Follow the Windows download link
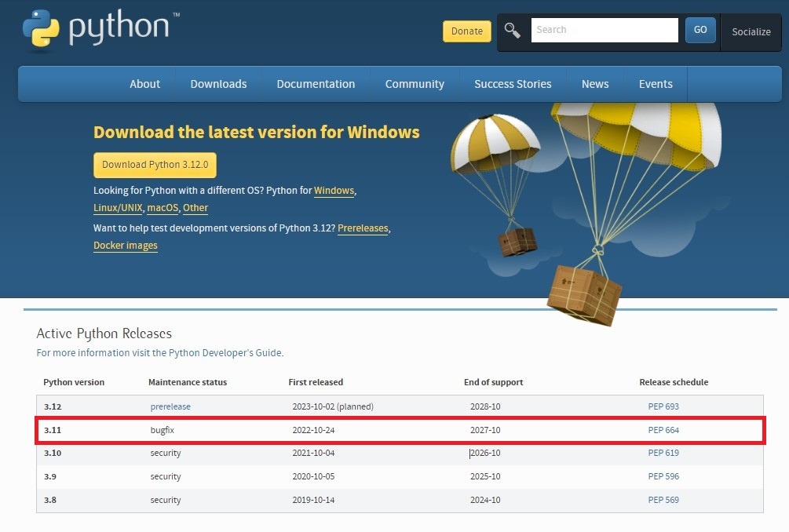This screenshot has width=789, height=532. 334,191
